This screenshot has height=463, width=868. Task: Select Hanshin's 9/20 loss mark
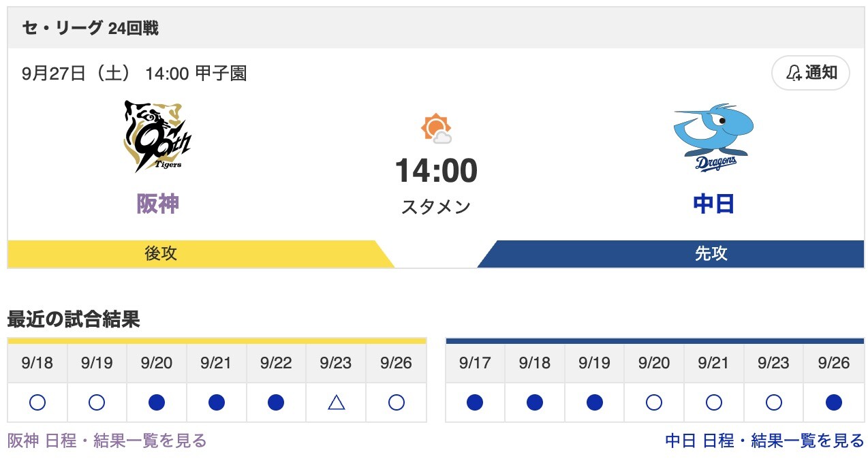(x=157, y=403)
